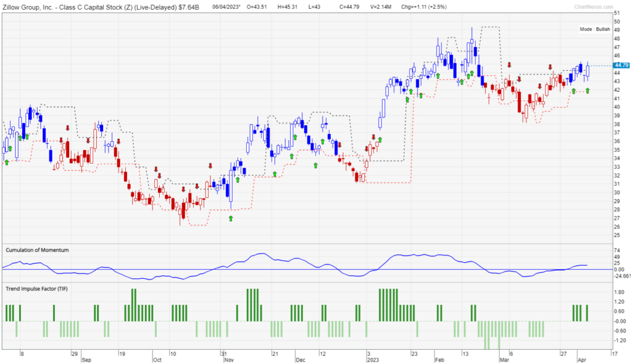
Task: Click the -1.20 label on TIF axis
Action: point(619,341)
